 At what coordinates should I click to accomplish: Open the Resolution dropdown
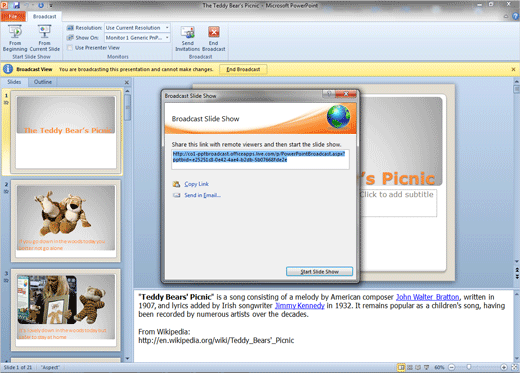[137, 28]
